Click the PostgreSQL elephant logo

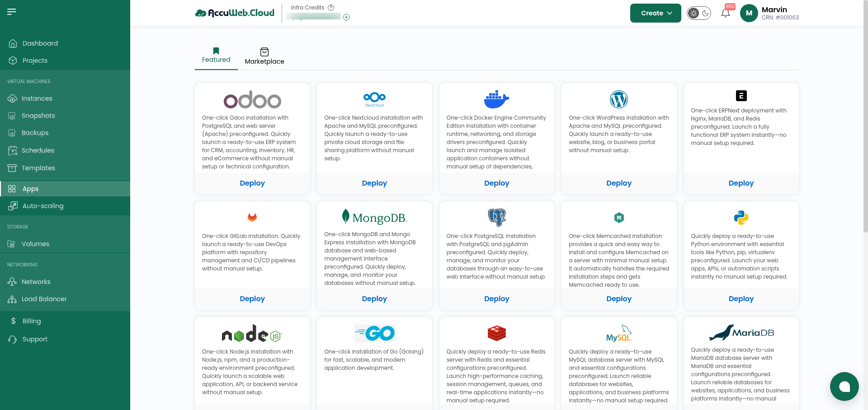496,218
